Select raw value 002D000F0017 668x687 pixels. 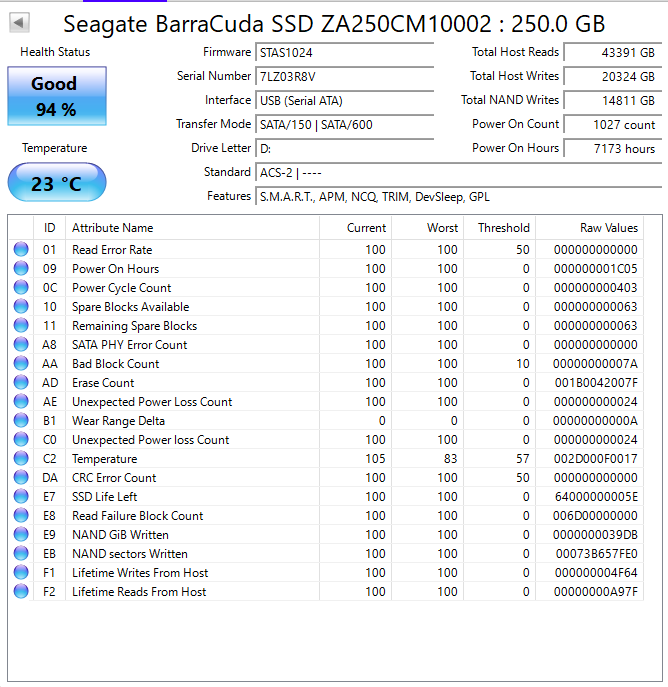(596, 459)
